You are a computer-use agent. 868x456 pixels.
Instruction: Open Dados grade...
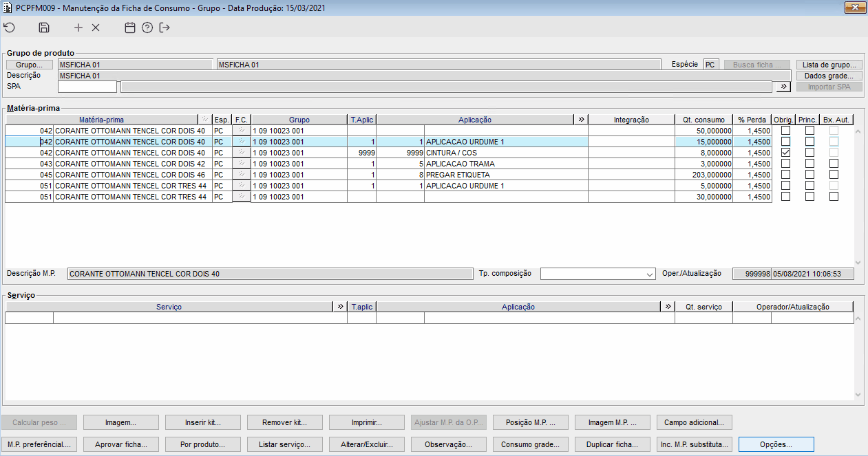(829, 76)
